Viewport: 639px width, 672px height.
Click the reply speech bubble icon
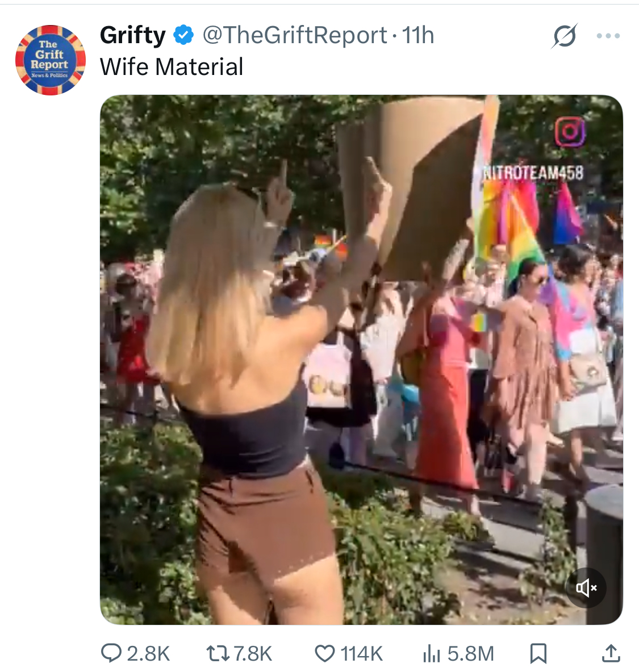111,654
